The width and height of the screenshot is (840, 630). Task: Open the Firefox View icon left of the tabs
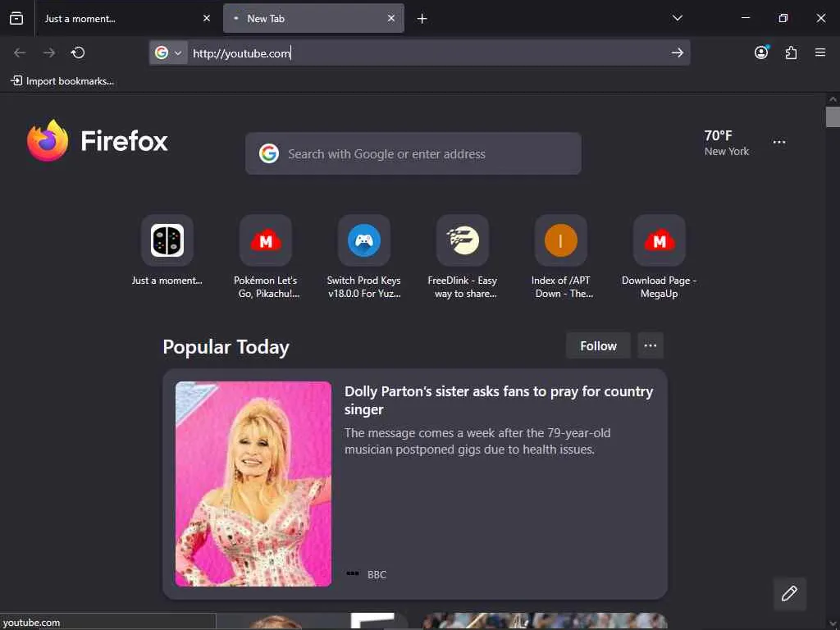click(x=16, y=18)
